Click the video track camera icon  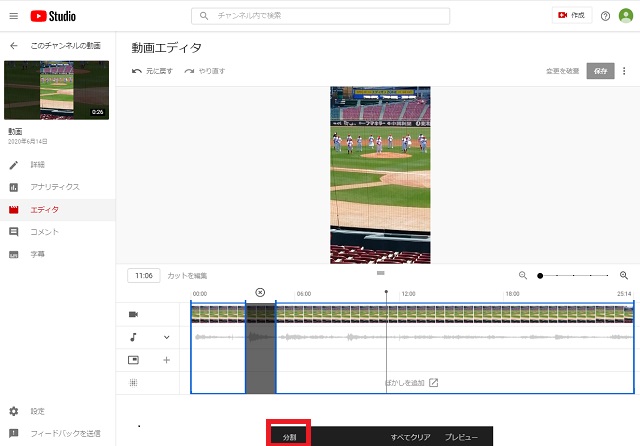click(x=133, y=314)
